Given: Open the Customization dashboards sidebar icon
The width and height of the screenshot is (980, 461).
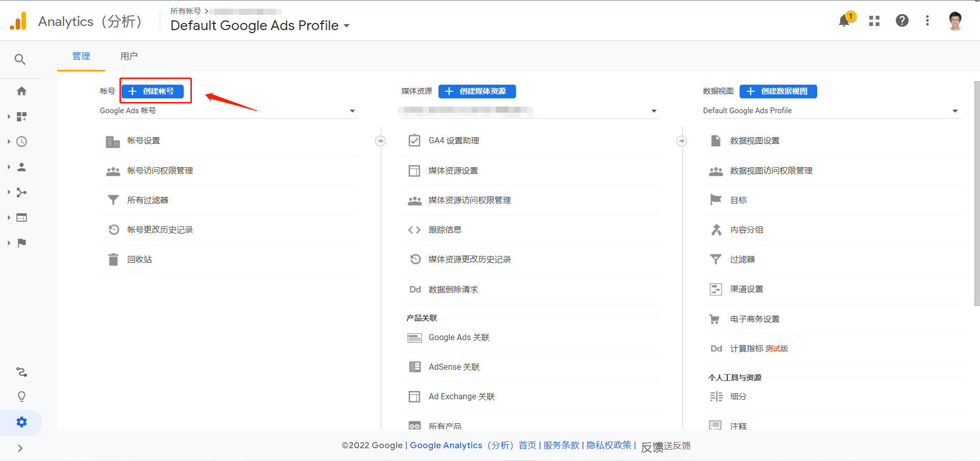Looking at the screenshot, I should pos(21,117).
